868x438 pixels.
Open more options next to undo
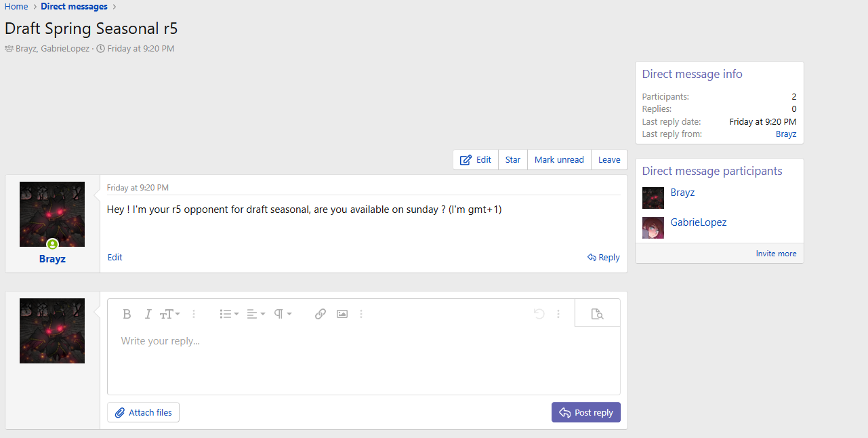[558, 314]
